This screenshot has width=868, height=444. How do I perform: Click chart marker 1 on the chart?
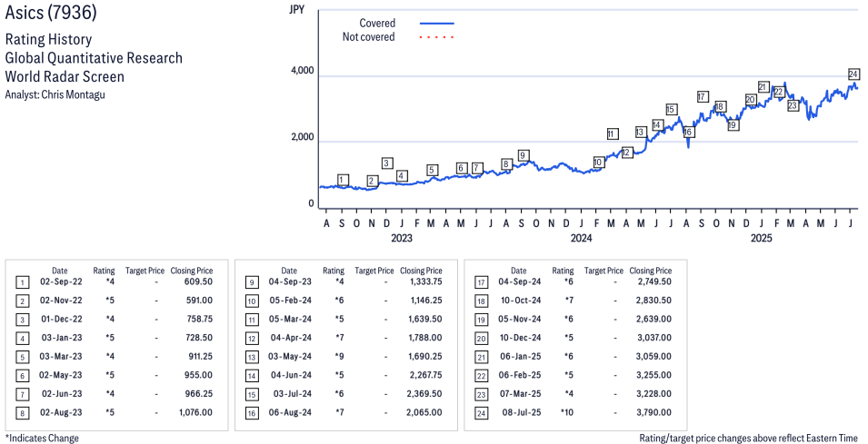point(343,180)
